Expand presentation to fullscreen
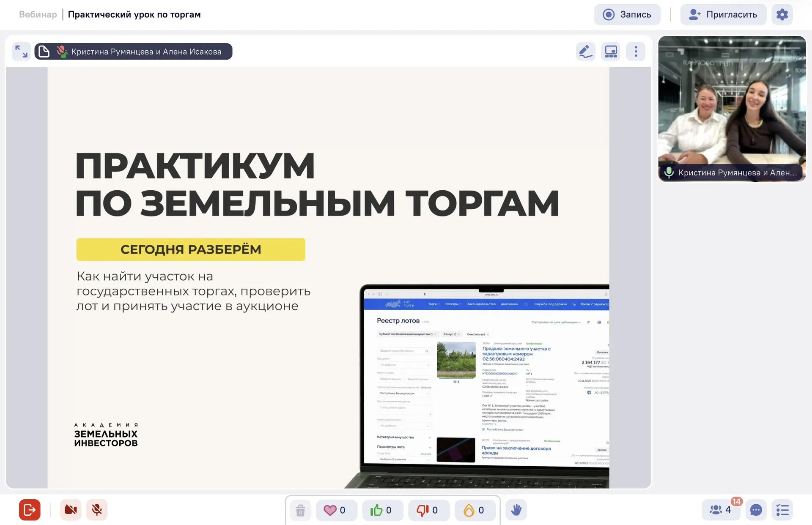 coord(21,51)
